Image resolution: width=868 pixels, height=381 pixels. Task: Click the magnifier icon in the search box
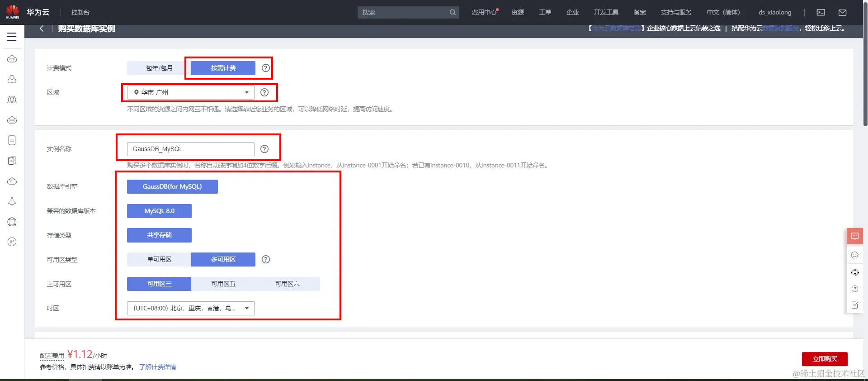pos(453,12)
